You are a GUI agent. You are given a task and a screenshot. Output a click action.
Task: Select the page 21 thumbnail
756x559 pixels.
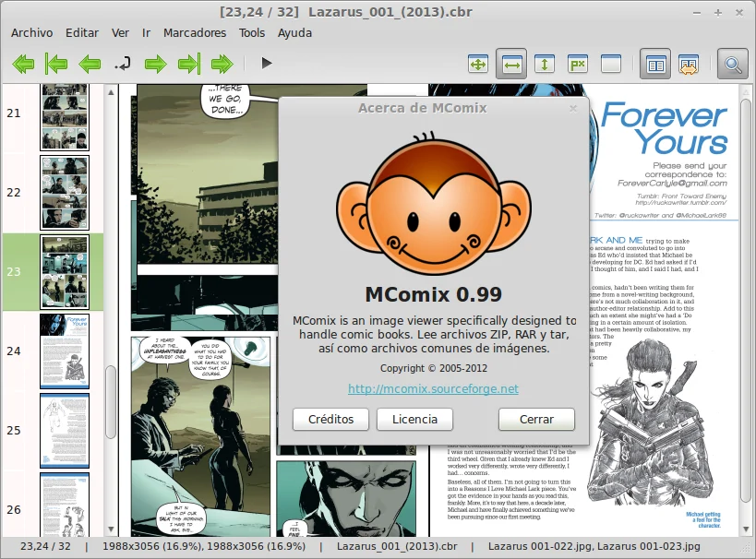click(x=65, y=117)
